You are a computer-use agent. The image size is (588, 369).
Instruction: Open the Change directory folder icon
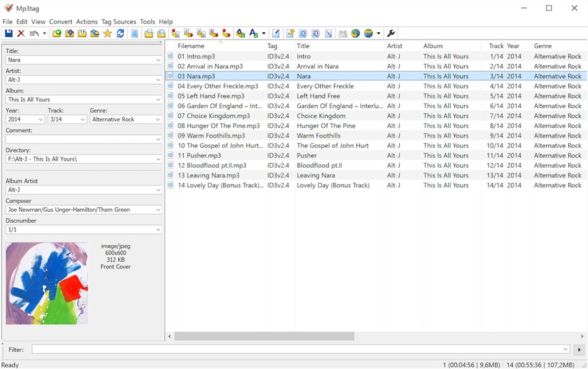58,33
